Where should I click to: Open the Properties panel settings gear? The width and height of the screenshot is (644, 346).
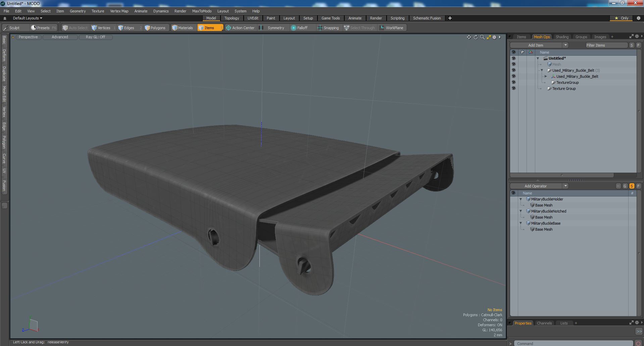coord(637,323)
